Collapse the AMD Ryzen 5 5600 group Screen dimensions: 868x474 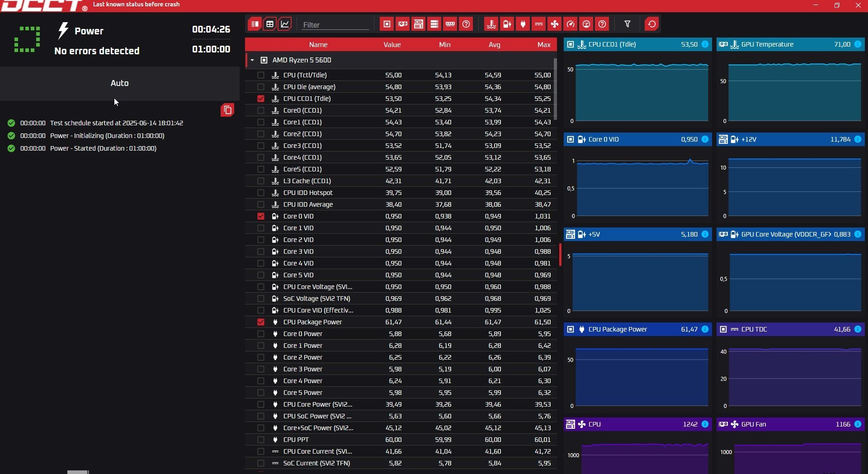[x=252, y=60]
